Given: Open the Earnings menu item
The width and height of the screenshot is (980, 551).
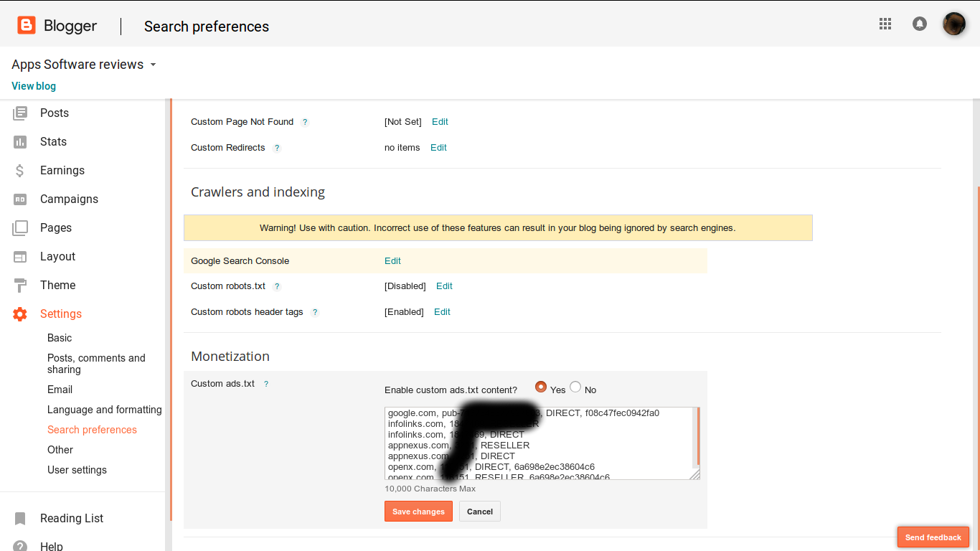Looking at the screenshot, I should [x=62, y=170].
